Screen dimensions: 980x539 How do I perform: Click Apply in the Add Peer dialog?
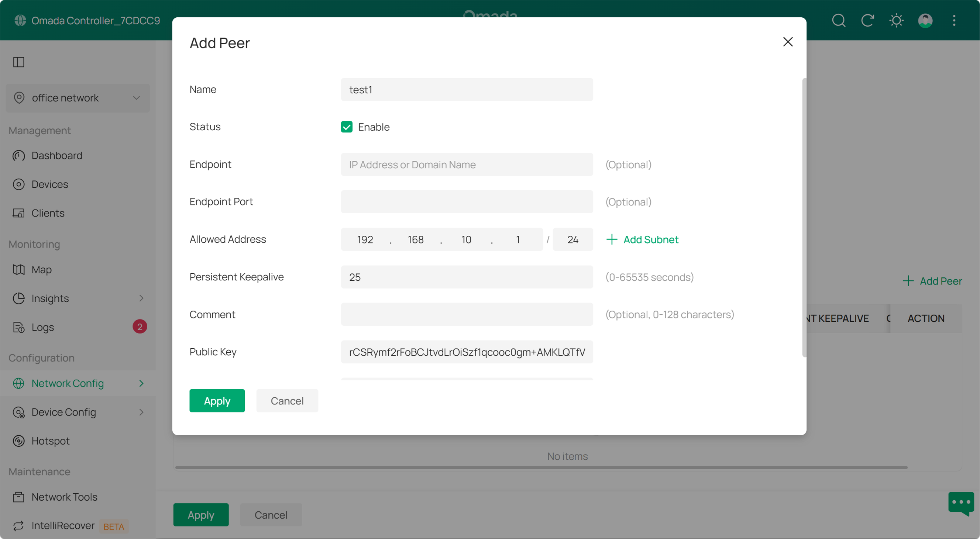(x=217, y=401)
